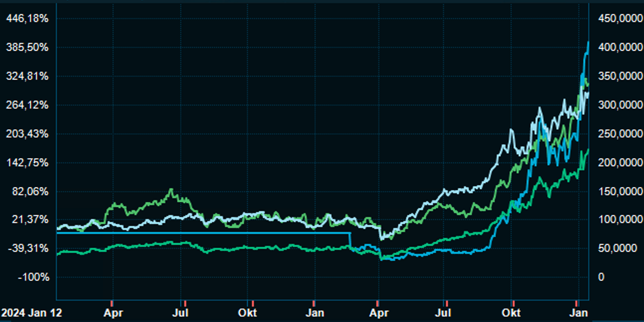644x322 pixels.
Task: Click the 150,0000 right axis label
Action: (x=615, y=192)
